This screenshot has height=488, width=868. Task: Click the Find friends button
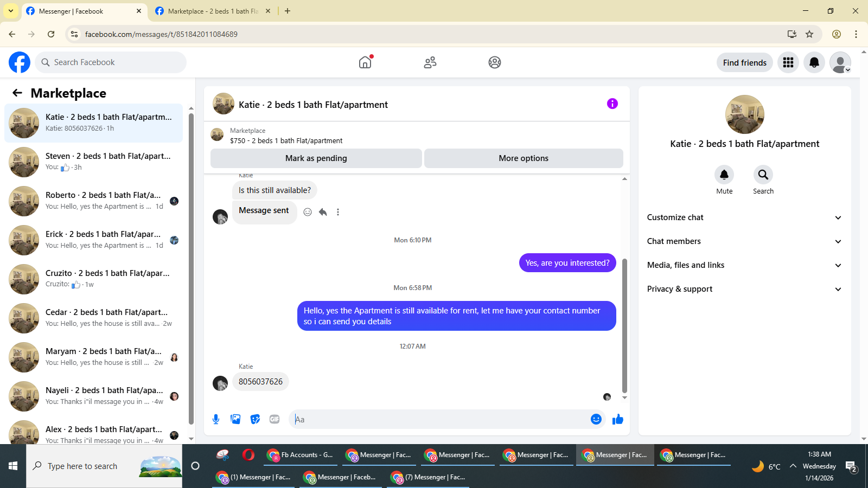click(745, 62)
